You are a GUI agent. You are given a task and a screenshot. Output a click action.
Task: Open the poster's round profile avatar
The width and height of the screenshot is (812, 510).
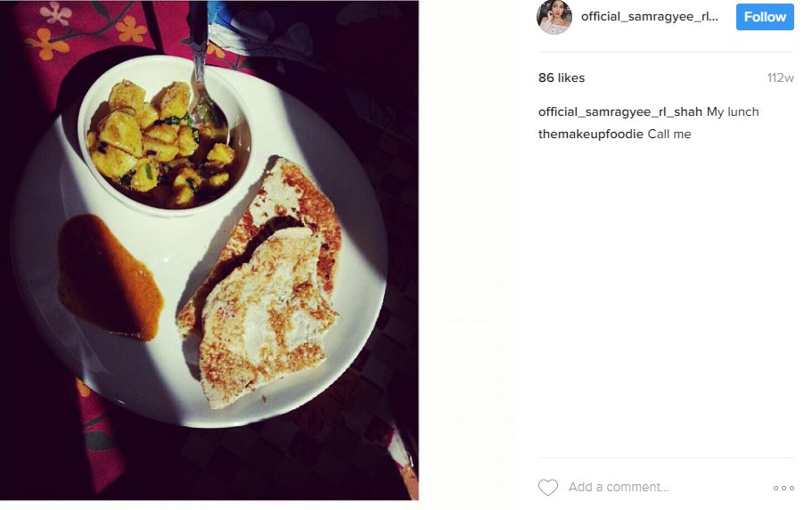tap(554, 17)
